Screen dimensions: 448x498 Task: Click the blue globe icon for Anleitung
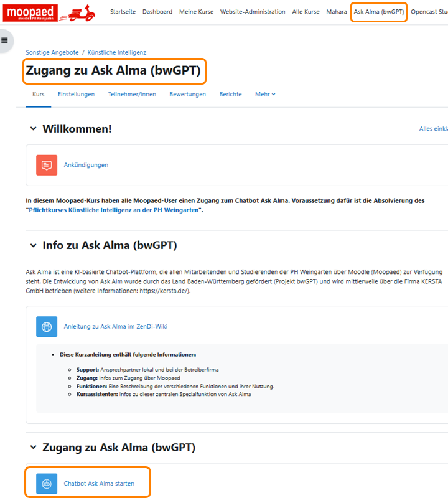[x=47, y=326]
